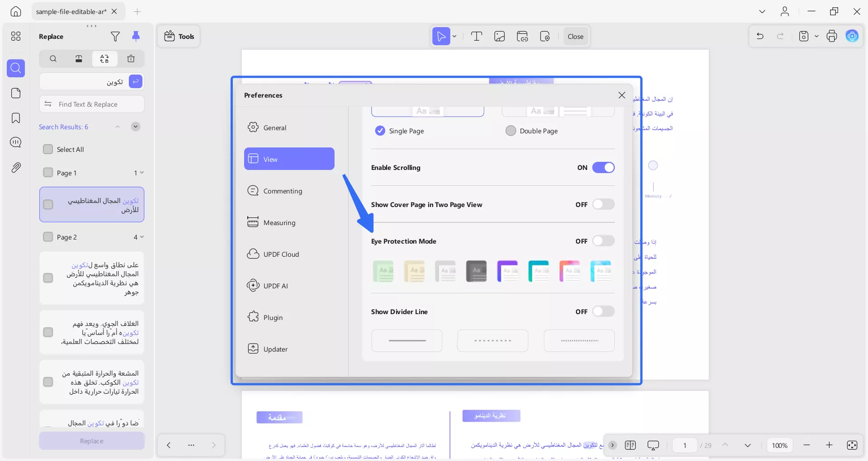The height and width of the screenshot is (461, 868).
Task: Open the Bookmark sidebar icon
Action: point(16,118)
